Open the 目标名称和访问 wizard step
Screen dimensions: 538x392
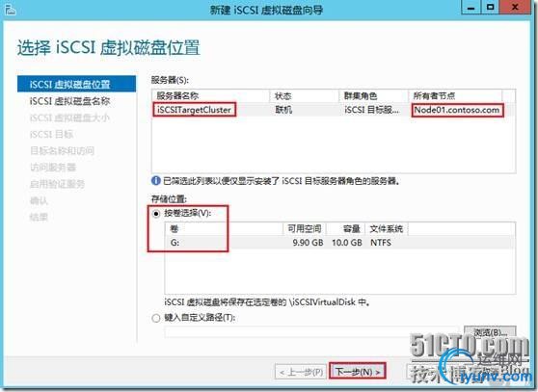62,151
